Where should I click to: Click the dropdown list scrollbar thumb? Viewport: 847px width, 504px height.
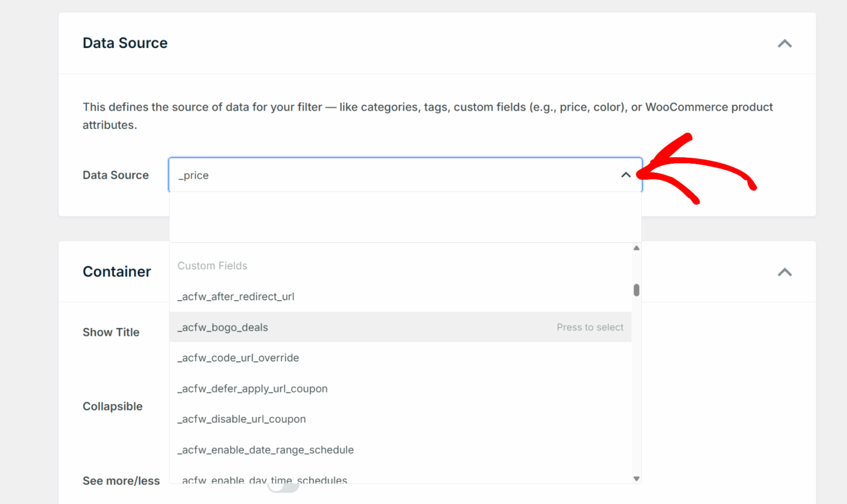point(636,290)
